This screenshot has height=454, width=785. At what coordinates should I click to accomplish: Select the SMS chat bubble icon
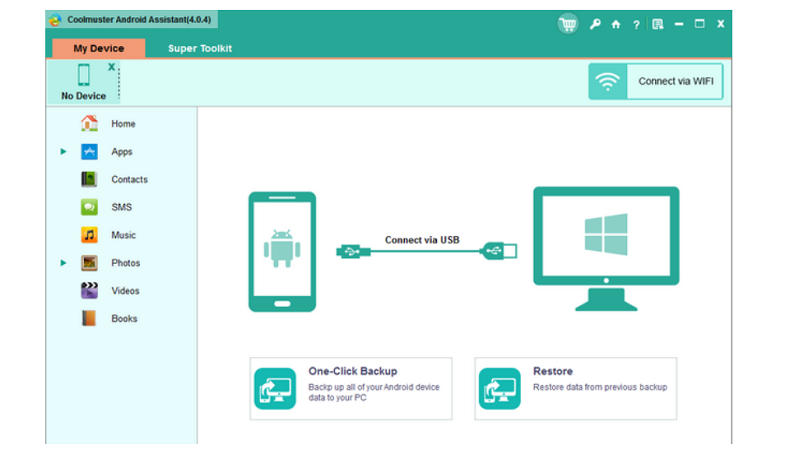tap(90, 207)
